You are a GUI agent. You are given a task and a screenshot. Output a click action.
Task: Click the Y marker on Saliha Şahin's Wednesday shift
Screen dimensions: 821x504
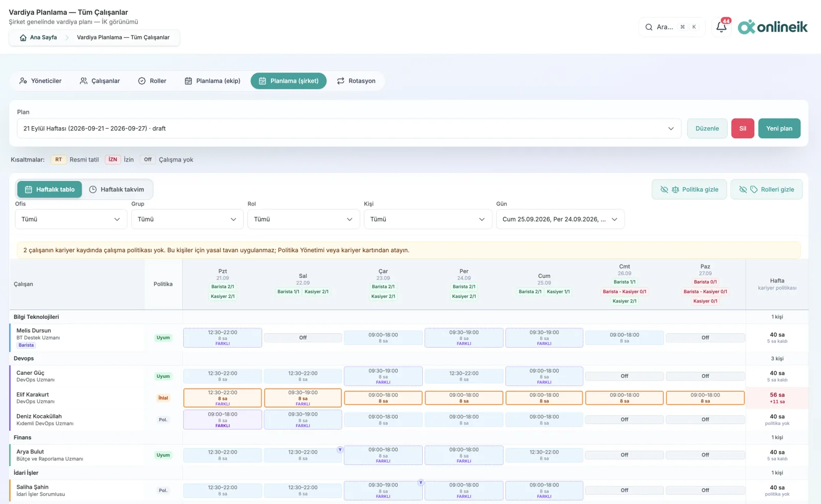(421, 482)
